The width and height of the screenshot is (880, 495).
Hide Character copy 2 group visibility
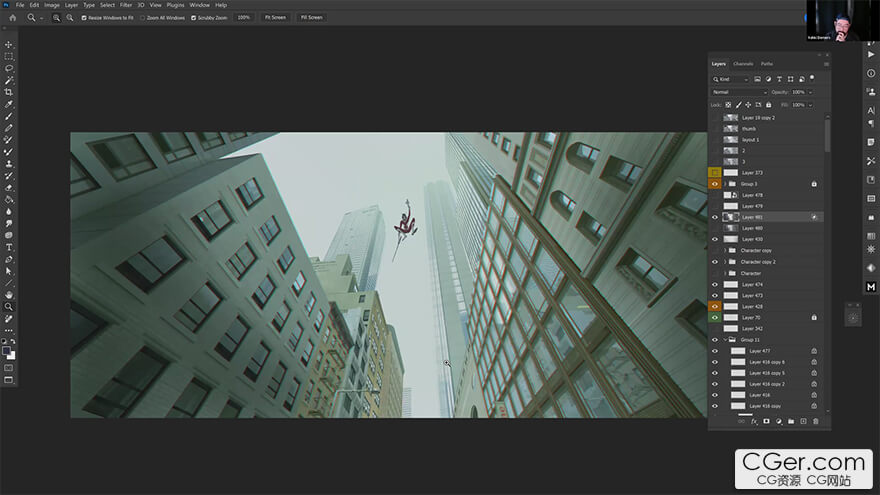point(714,262)
